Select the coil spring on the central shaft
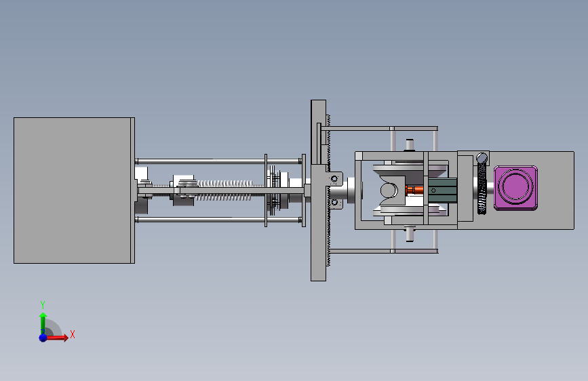Image resolution: width=588 pixels, height=381 pixels. pos(225,190)
